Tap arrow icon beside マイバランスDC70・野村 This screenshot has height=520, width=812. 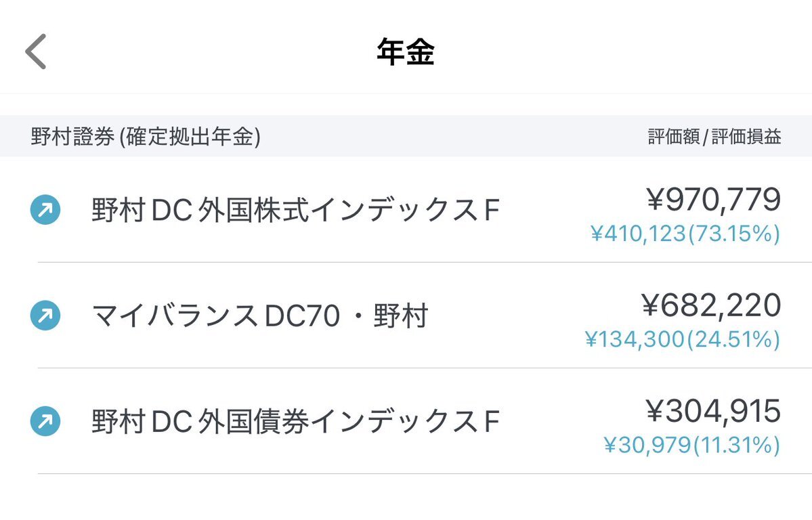point(45,316)
